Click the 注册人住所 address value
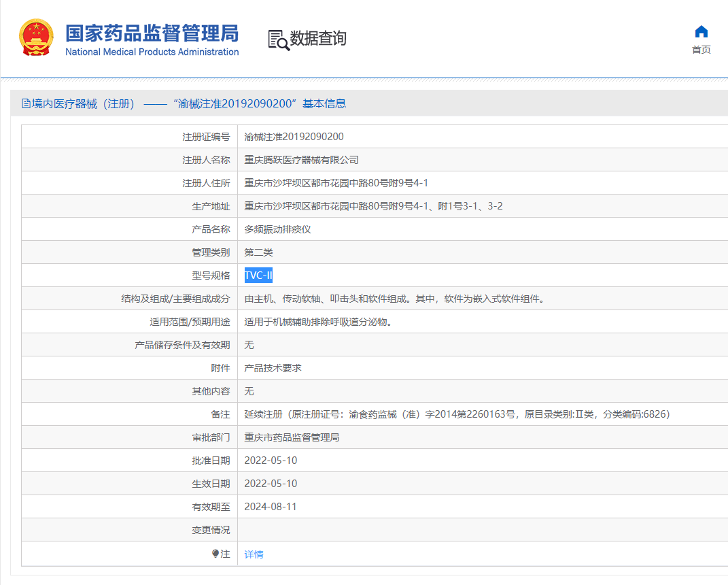This screenshot has width=728, height=585. tap(336, 183)
